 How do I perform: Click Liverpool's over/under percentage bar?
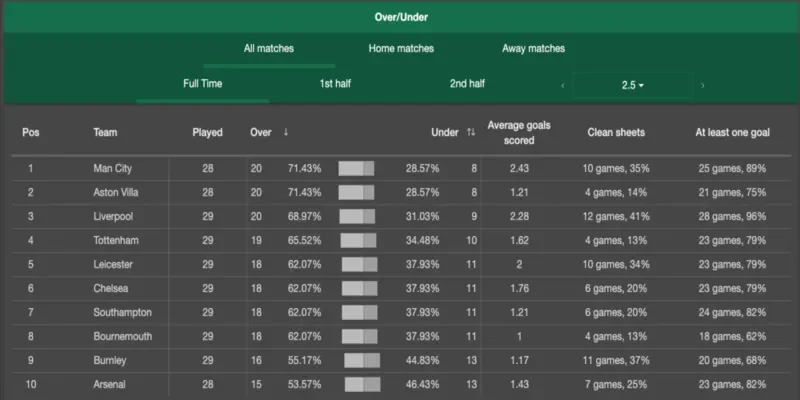(356, 216)
